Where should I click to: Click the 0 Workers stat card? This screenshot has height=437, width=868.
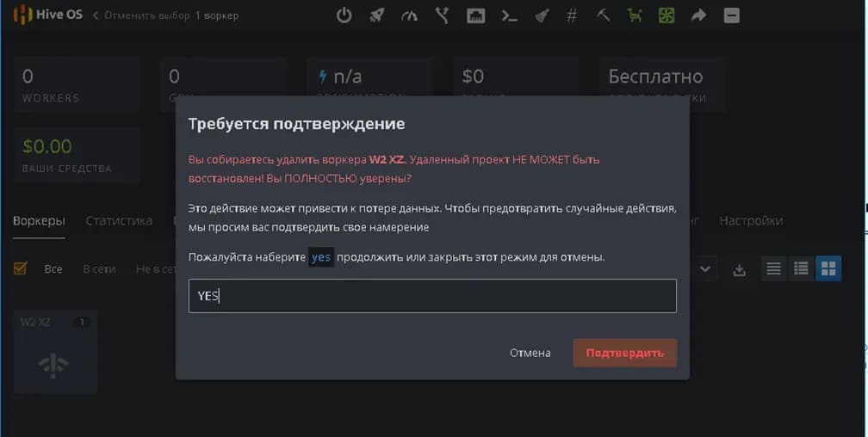[77, 85]
